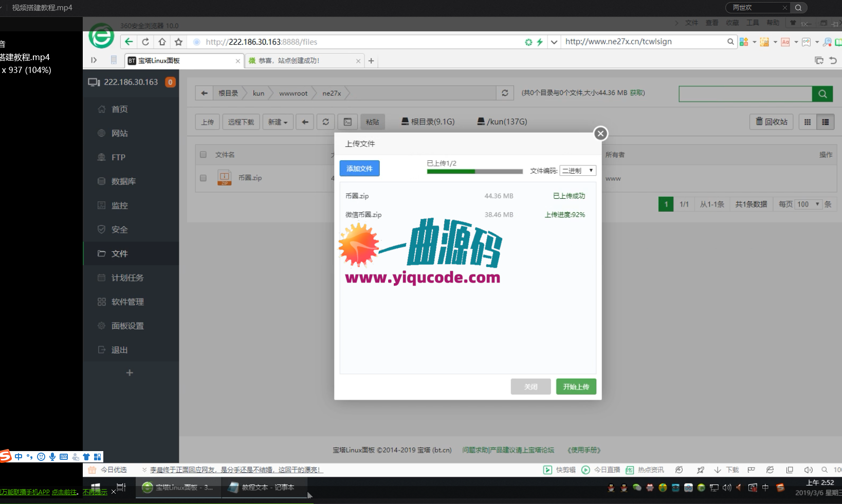Click the 开始上传 button
The height and width of the screenshot is (504, 842).
(576, 387)
